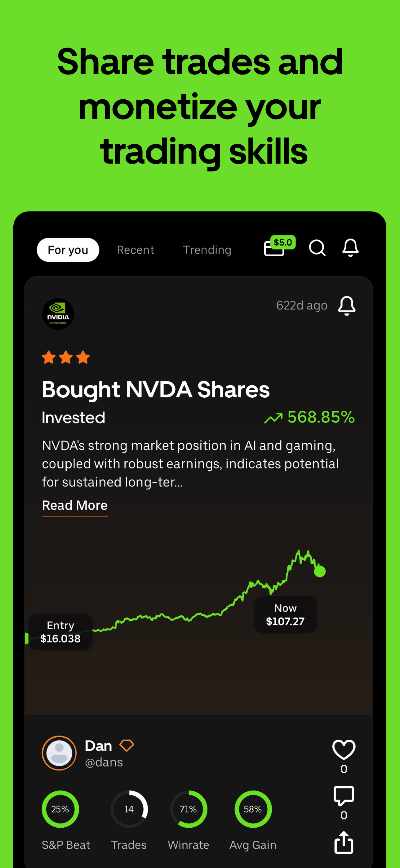Image resolution: width=400 pixels, height=868 pixels.
Task: Expand description with Read More
Action: pyautogui.click(x=75, y=505)
